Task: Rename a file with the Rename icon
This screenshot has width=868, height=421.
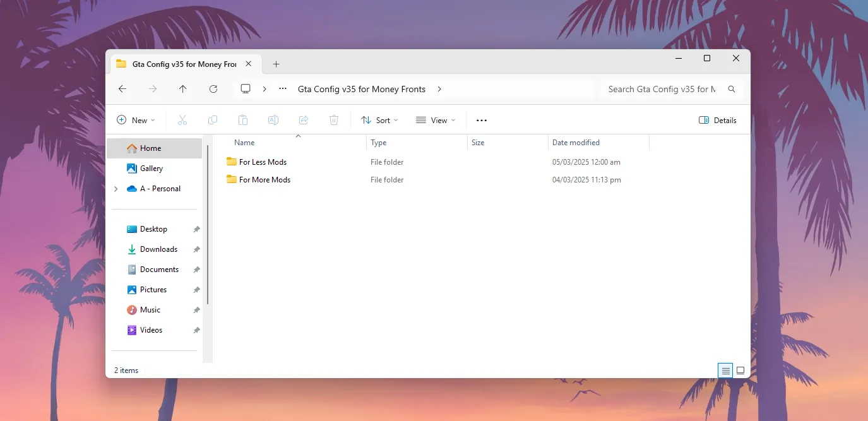Action: point(273,120)
